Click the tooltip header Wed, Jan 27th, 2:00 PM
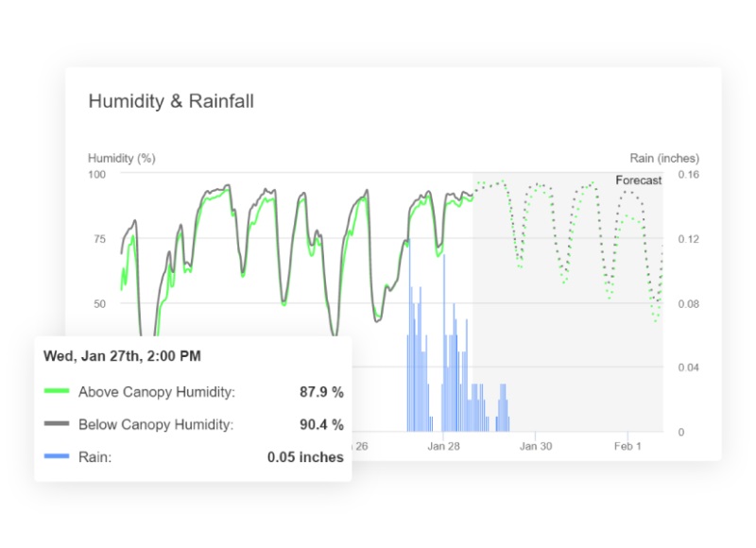The image size is (756, 548). pos(122,356)
